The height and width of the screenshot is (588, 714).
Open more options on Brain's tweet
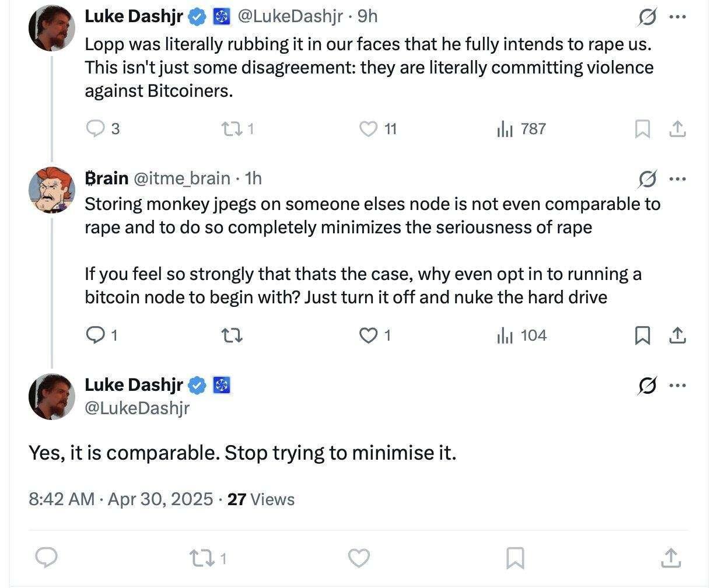pos(677,178)
